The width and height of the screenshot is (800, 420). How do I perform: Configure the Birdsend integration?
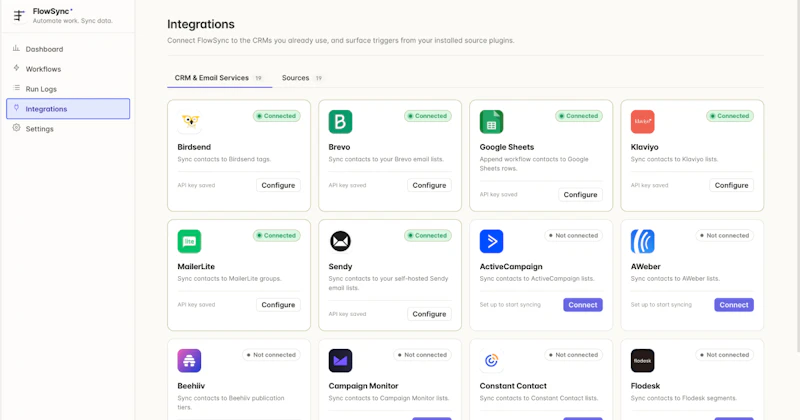[x=278, y=185]
